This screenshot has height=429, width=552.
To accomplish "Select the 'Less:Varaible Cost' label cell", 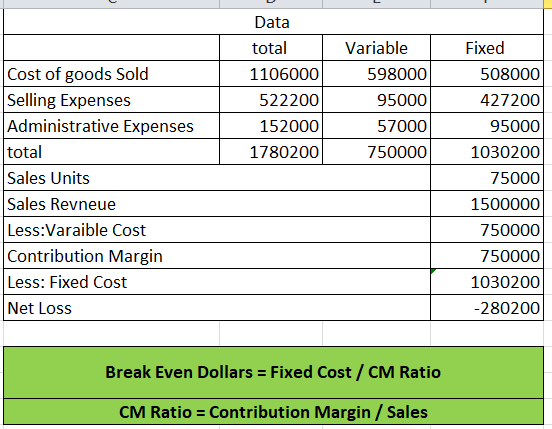I will point(217,230).
